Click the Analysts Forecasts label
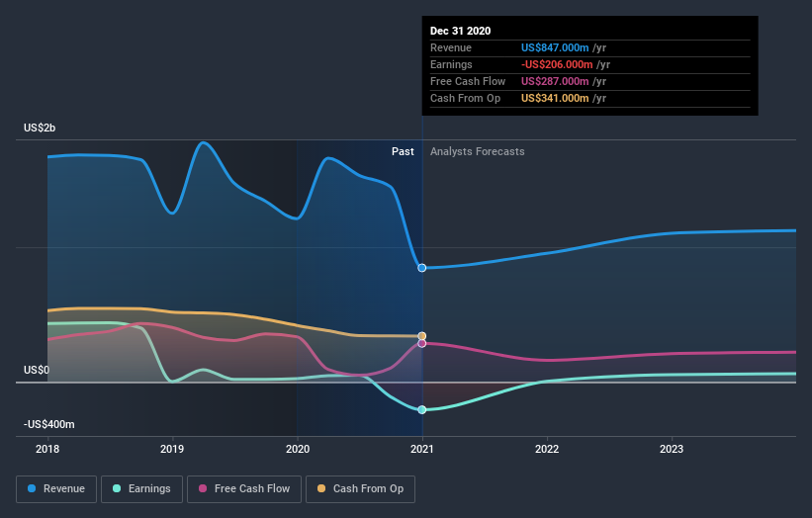 (x=477, y=151)
